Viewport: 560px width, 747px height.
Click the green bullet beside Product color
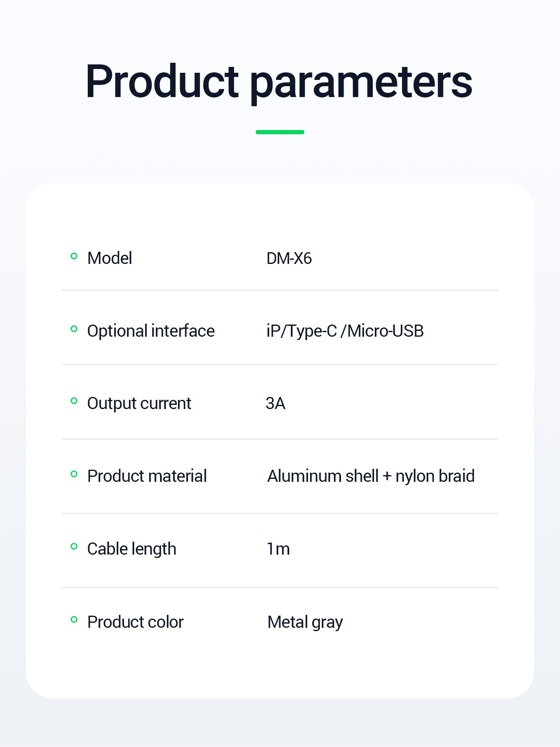74,619
